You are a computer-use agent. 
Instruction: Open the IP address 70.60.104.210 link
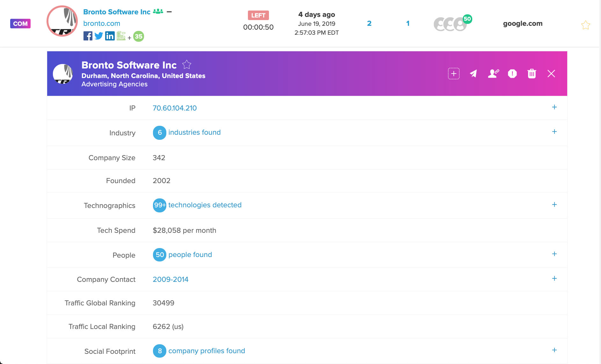point(175,108)
